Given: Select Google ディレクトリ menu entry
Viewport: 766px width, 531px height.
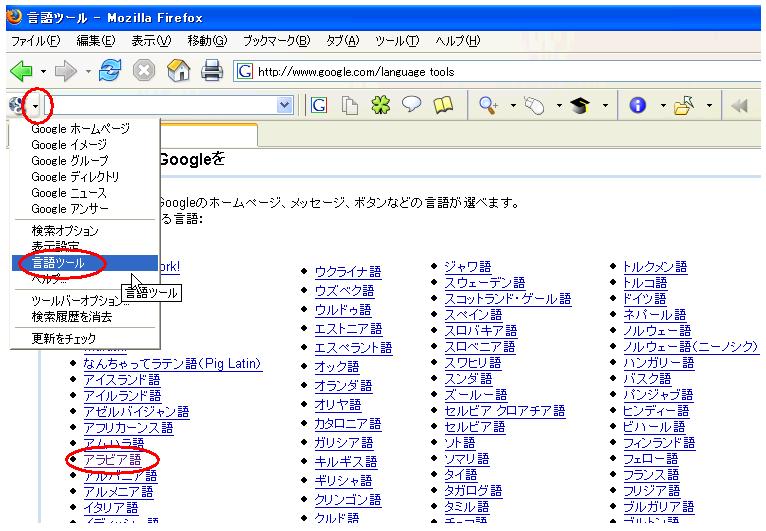Looking at the screenshot, I should click(85, 176).
